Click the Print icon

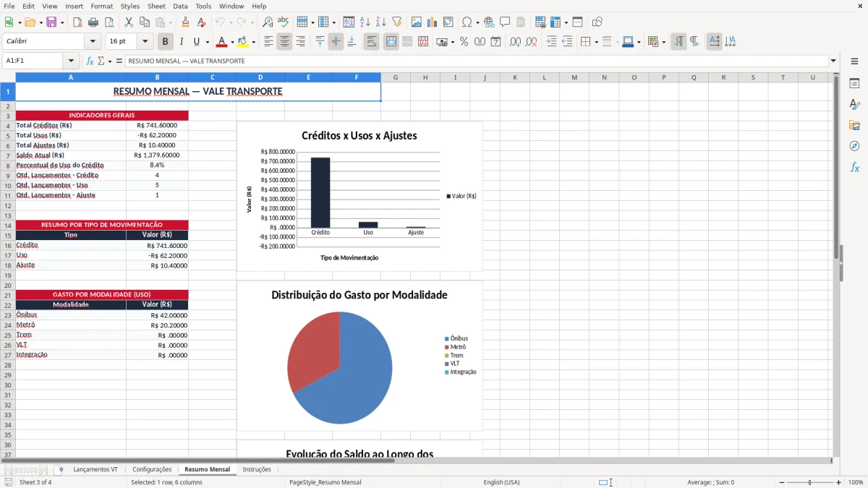click(x=93, y=22)
